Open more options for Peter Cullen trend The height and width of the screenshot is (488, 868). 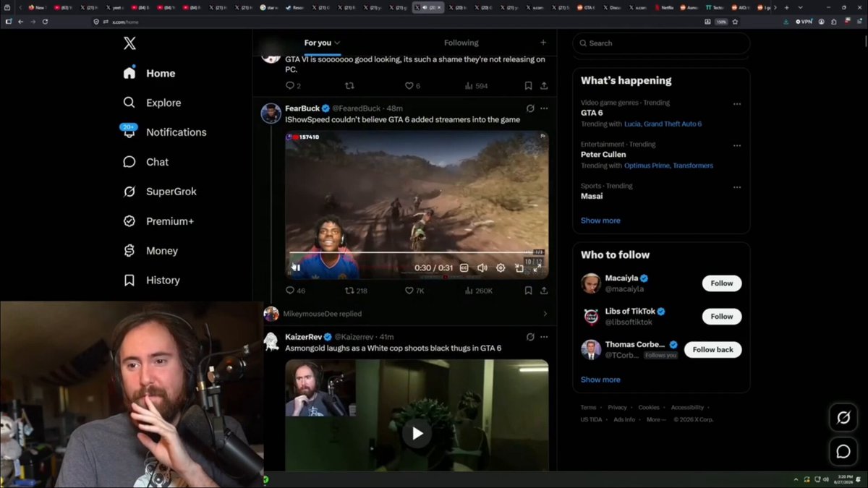point(737,145)
